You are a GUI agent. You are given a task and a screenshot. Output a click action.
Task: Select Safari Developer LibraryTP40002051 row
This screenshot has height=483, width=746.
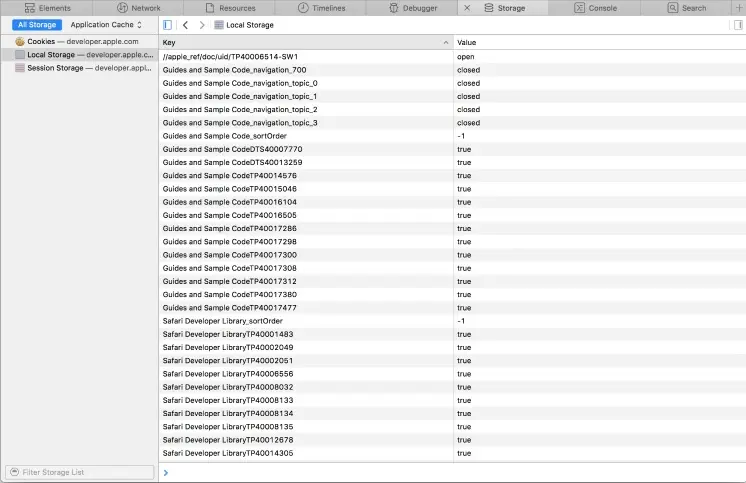click(x=452, y=361)
